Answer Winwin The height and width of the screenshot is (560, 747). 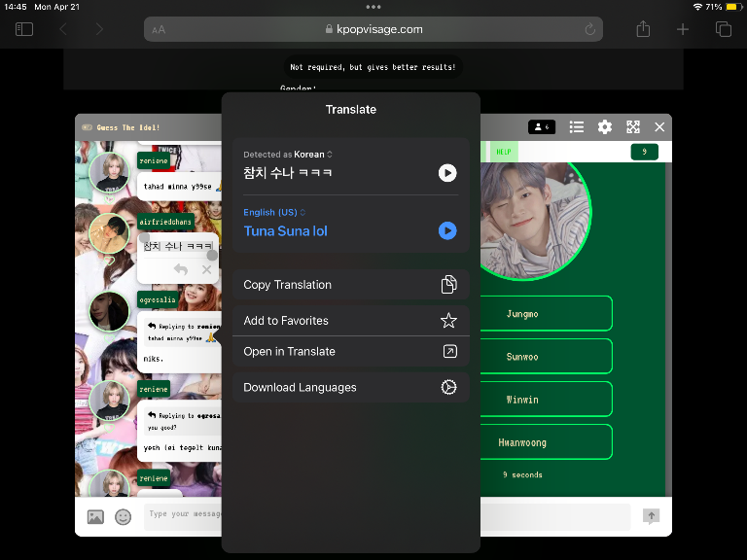(x=546, y=400)
